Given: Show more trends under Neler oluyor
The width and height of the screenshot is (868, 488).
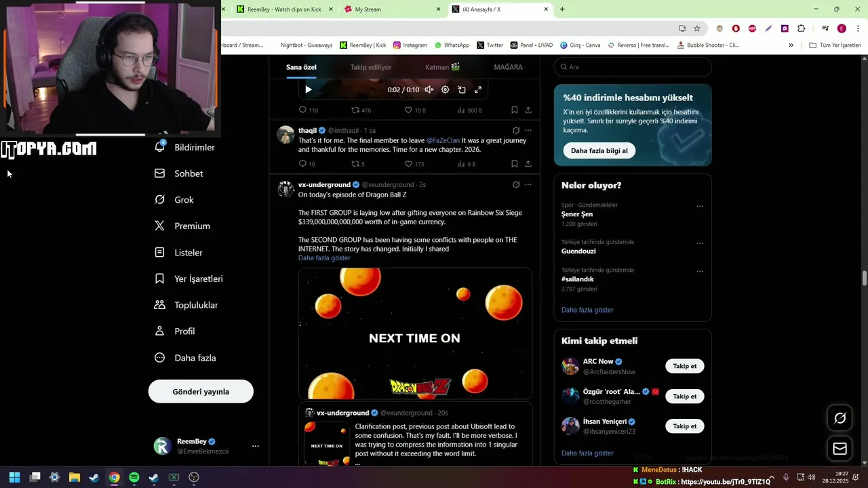Looking at the screenshot, I should (x=587, y=310).
